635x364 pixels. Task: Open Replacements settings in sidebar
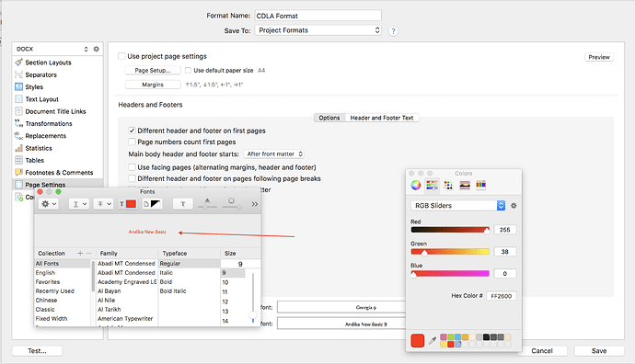(x=45, y=136)
